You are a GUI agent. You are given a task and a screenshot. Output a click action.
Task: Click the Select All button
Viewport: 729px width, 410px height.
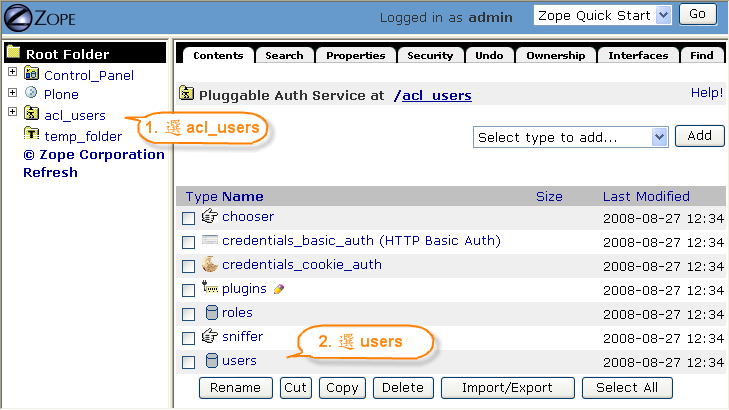tap(627, 388)
